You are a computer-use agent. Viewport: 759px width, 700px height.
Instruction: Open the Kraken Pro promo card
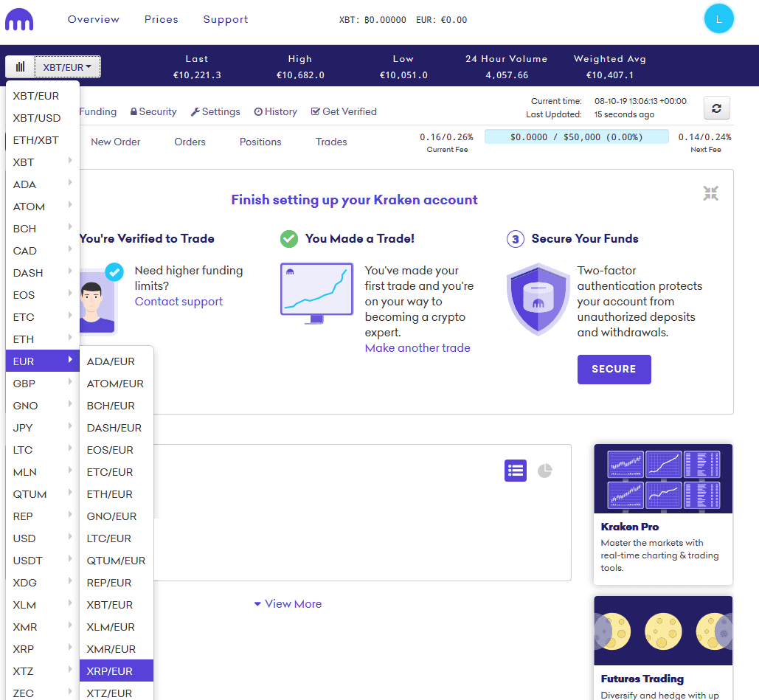[x=662, y=513]
